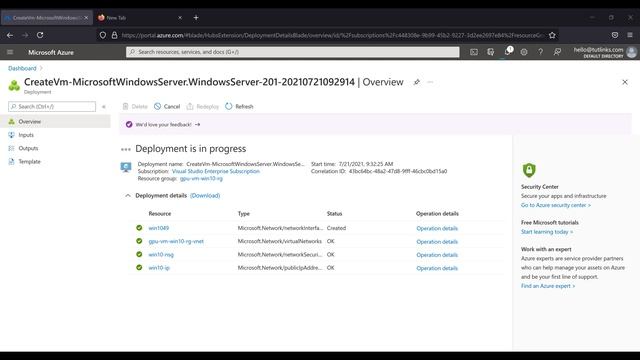Close the New Tab browser tab
The width and height of the screenshot is (640, 360).
[x=180, y=18]
